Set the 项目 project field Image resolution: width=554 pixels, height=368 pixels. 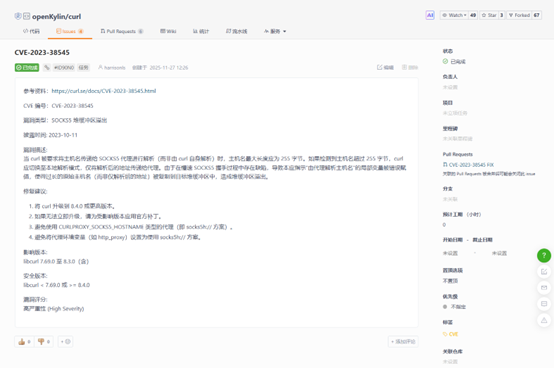(x=455, y=113)
